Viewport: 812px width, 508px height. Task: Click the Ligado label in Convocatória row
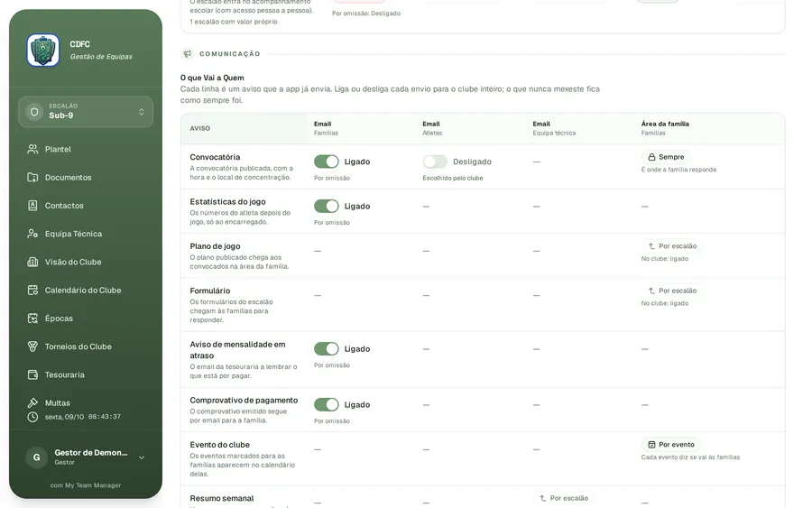tap(357, 162)
